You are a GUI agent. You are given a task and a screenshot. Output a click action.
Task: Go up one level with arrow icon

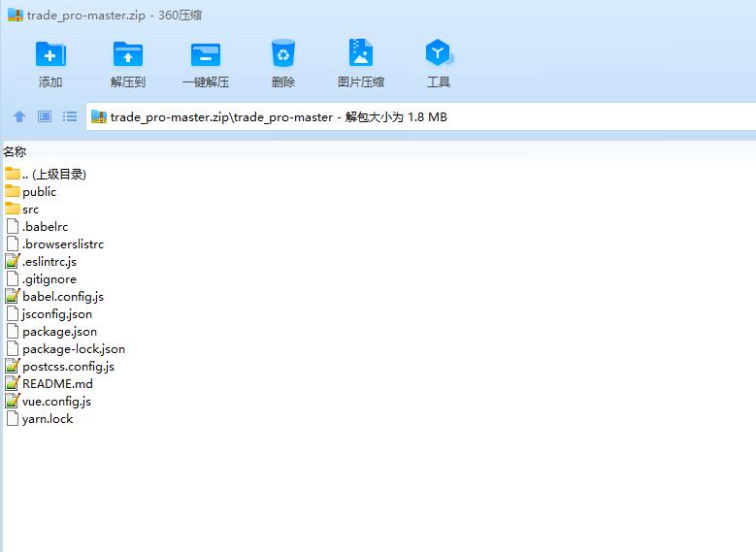coord(19,116)
